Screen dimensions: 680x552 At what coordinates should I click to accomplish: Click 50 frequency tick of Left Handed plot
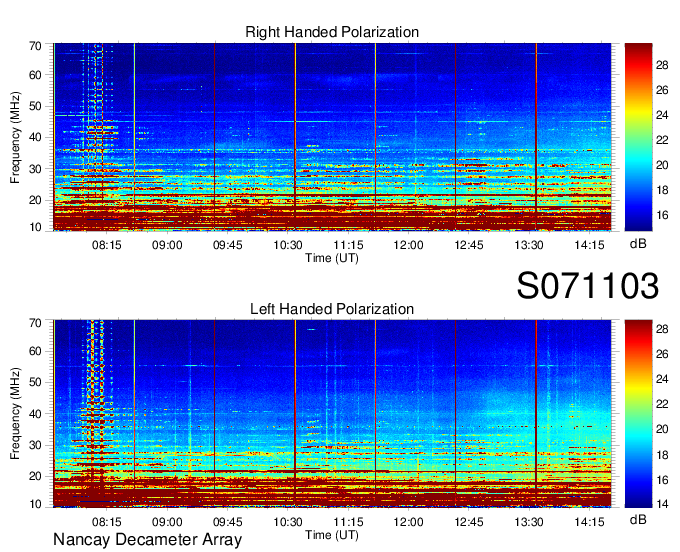click(35, 382)
